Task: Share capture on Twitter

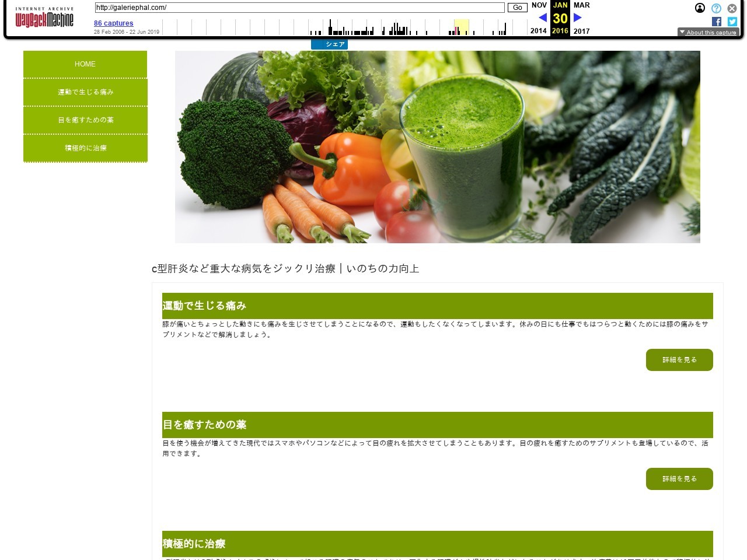Action: tap(732, 22)
